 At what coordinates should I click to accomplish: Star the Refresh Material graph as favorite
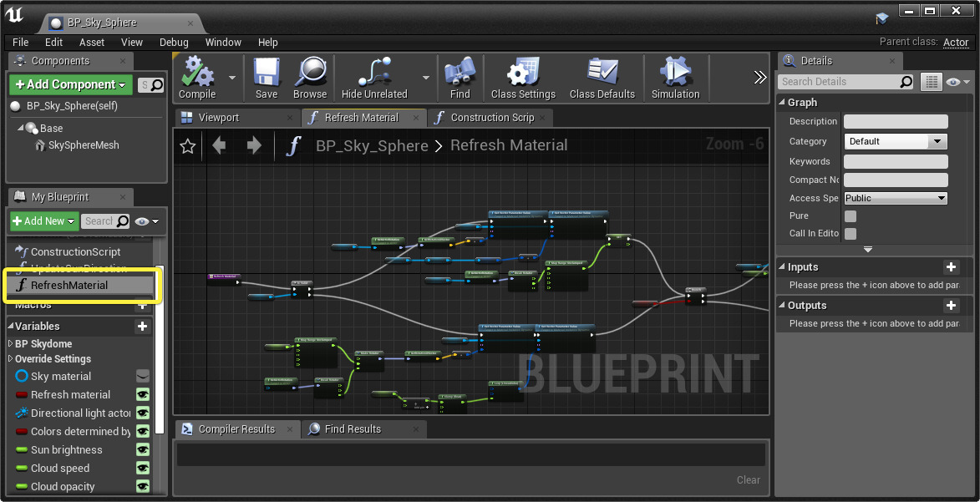click(x=187, y=145)
